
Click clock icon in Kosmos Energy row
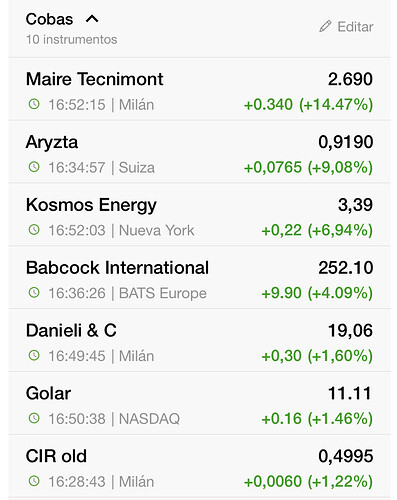pos(34,230)
